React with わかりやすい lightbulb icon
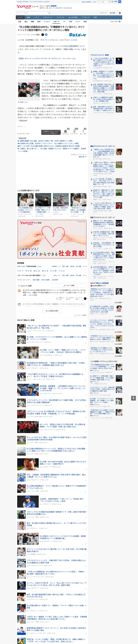 point(74,131)
